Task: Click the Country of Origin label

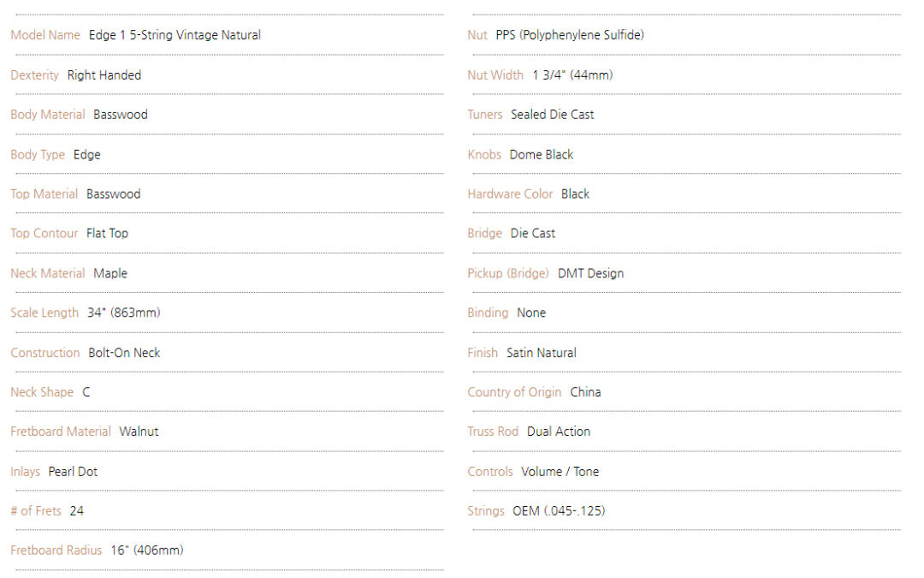Action: pyautogui.click(x=514, y=392)
